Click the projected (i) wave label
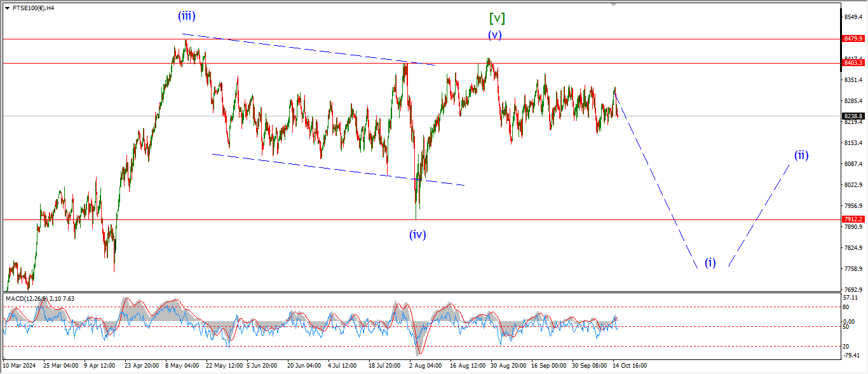This screenshot has height=374, width=868. [x=710, y=263]
